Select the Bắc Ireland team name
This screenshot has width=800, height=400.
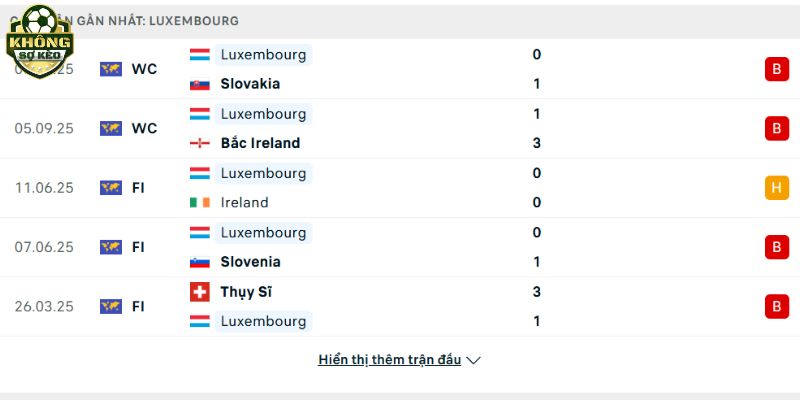pos(260,143)
